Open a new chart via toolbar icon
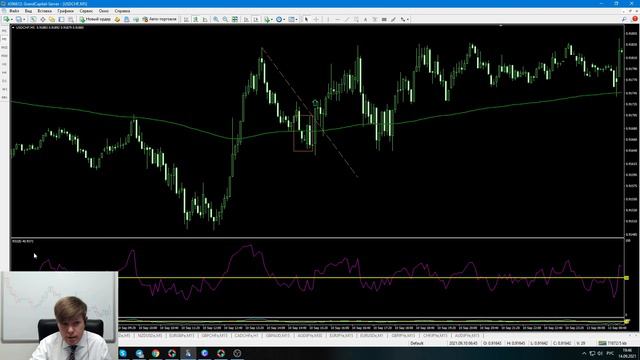The height and width of the screenshot is (360, 640). [6, 19]
